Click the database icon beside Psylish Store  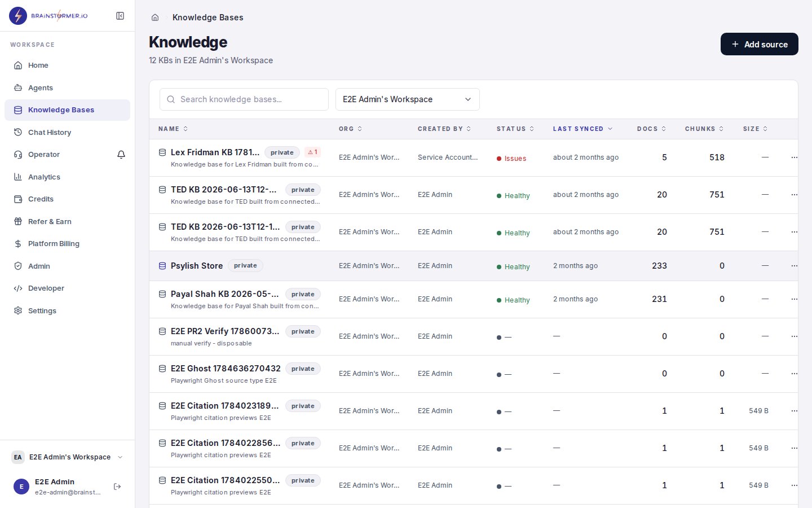click(x=162, y=266)
